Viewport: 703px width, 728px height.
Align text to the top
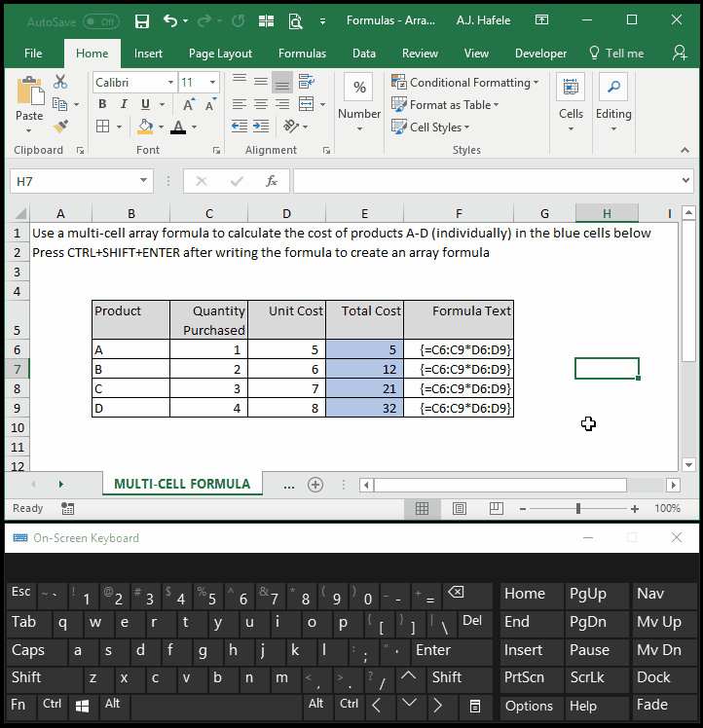240,81
